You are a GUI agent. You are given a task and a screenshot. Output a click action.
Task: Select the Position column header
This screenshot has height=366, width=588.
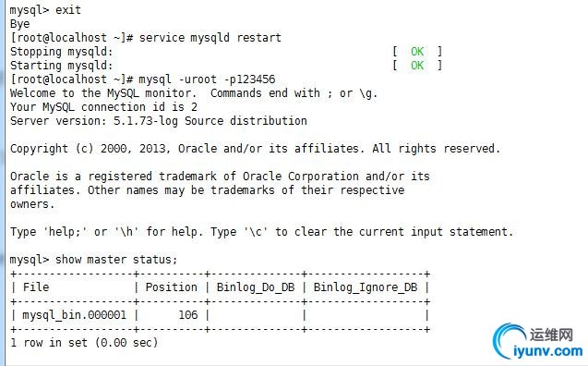(172, 287)
